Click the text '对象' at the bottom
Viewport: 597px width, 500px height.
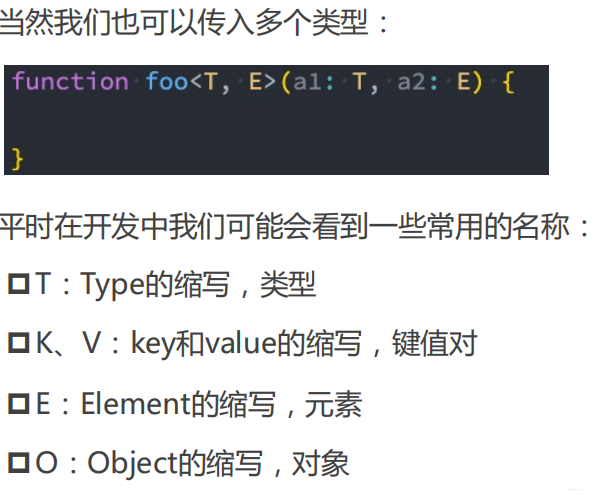[320, 463]
